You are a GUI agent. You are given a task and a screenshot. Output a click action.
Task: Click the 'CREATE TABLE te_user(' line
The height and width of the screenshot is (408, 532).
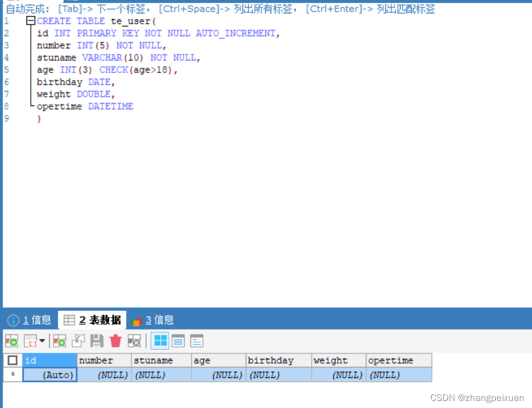[96, 21]
